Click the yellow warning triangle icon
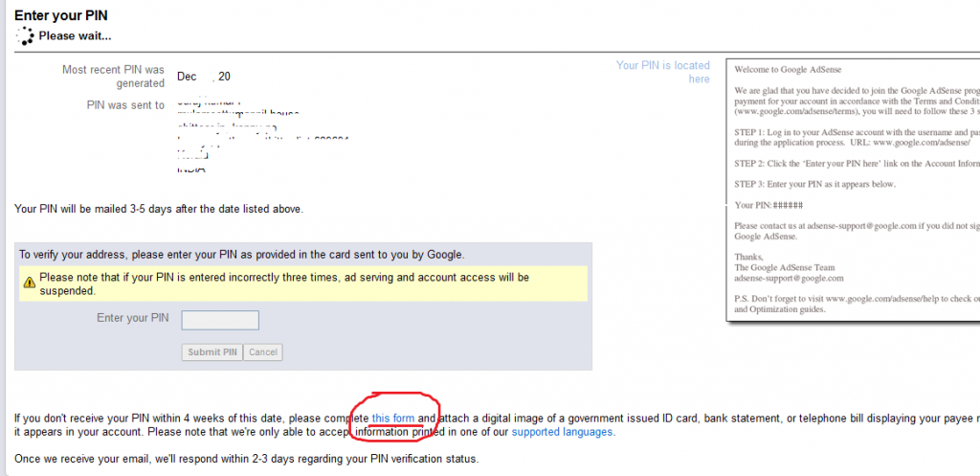980x476 pixels. pos(30,283)
